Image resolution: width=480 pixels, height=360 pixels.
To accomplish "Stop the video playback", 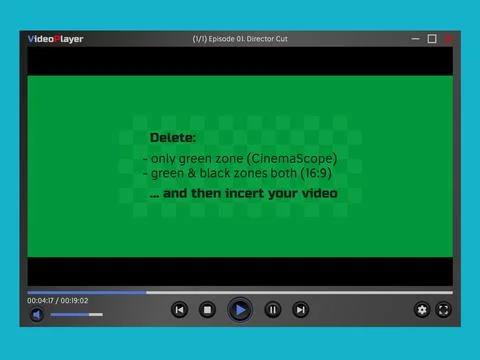I will (207, 310).
